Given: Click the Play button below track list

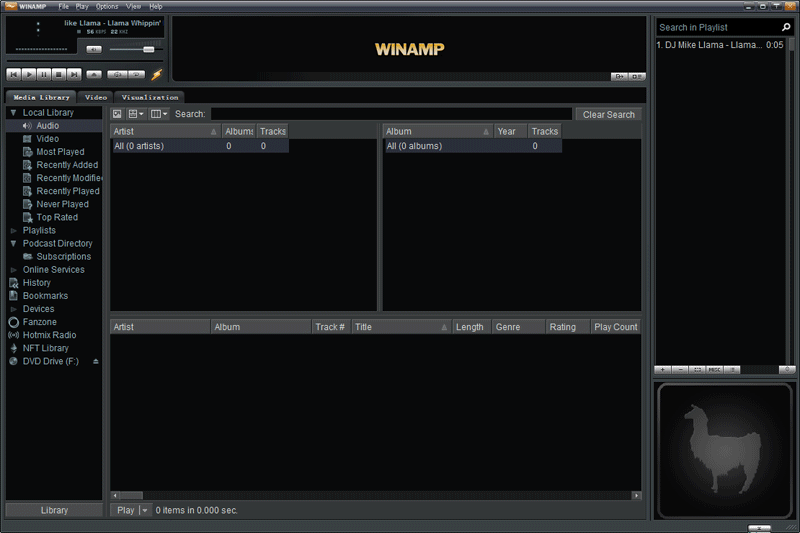Looking at the screenshot, I should coord(125,510).
